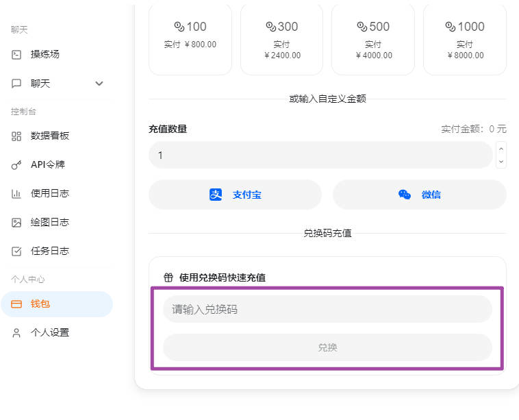The width and height of the screenshot is (519, 420).
Task: Click the 微信 logo icon
Action: point(405,195)
